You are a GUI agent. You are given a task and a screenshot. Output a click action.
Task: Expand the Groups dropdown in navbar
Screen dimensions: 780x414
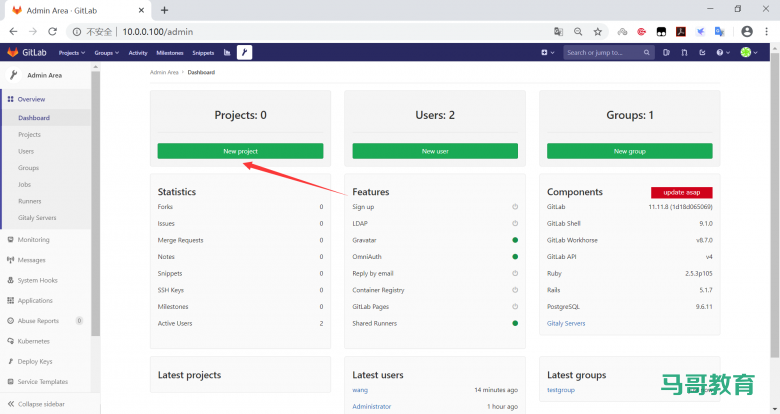[106, 53]
